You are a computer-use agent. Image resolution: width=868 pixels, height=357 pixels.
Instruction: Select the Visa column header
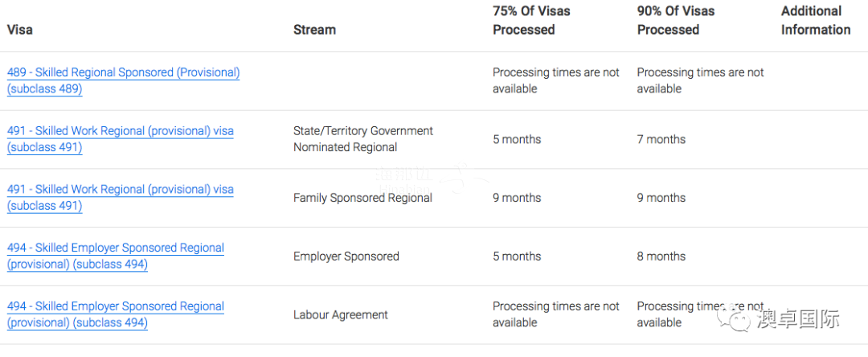point(20,30)
